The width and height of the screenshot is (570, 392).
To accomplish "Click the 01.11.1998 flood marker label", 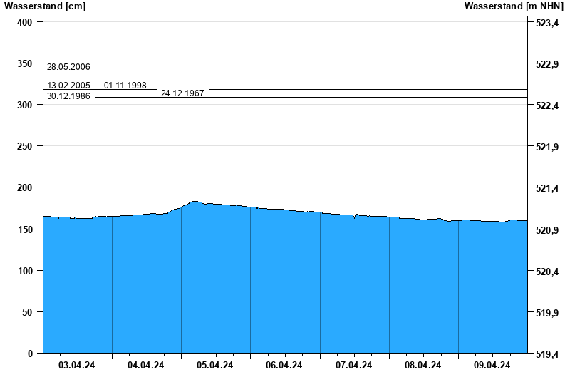I will click(125, 86).
